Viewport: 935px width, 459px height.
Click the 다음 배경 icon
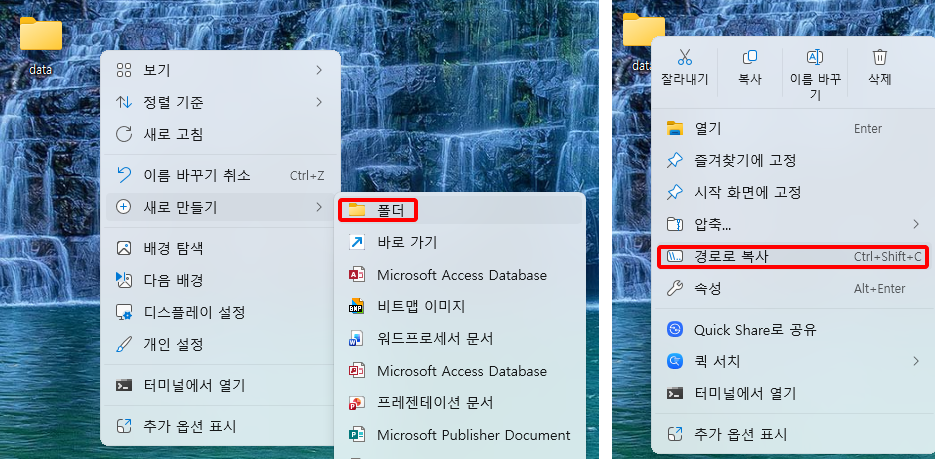coord(123,280)
